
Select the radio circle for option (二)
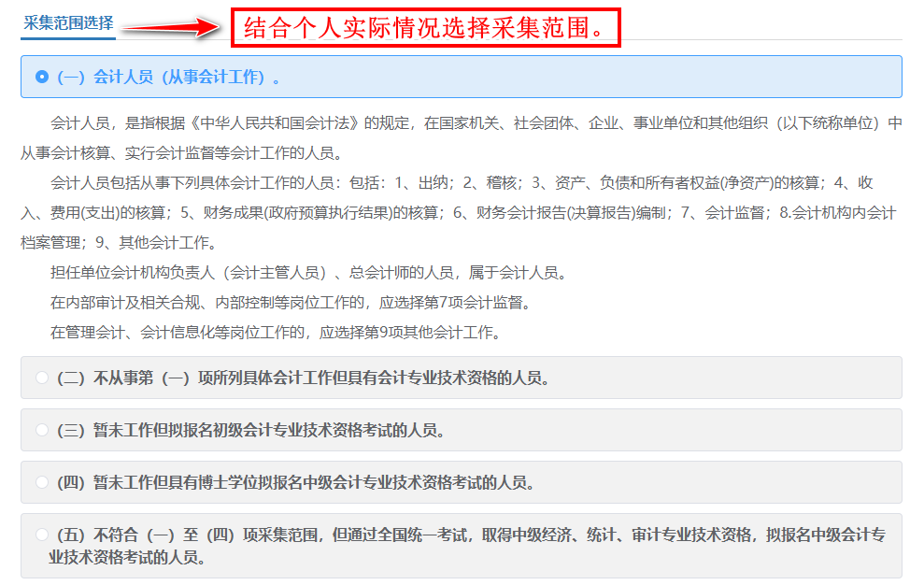click(41, 378)
